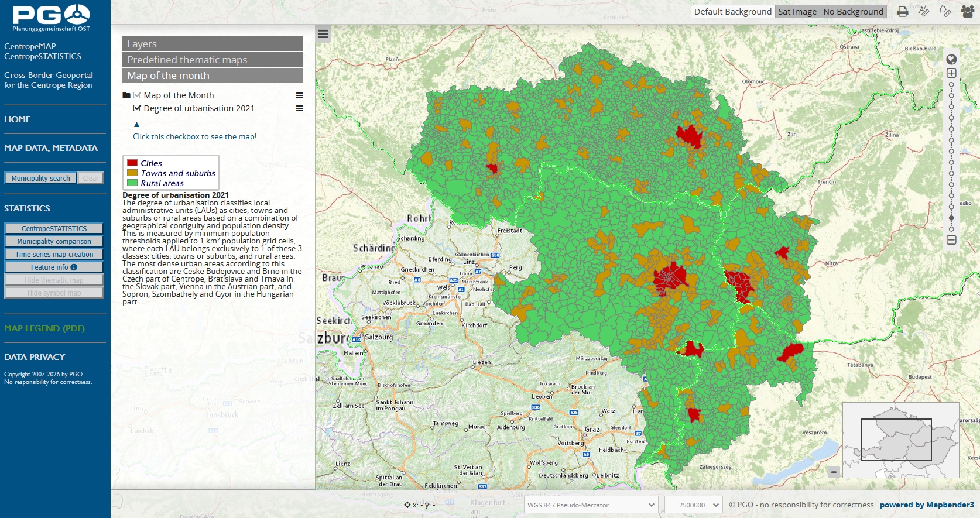Select the line distance measuring tool
The height and width of the screenshot is (518, 980).
(x=924, y=12)
